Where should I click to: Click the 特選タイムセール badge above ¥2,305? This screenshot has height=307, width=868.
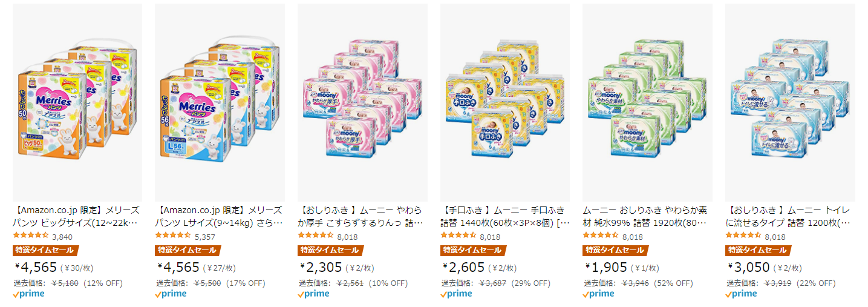click(329, 250)
